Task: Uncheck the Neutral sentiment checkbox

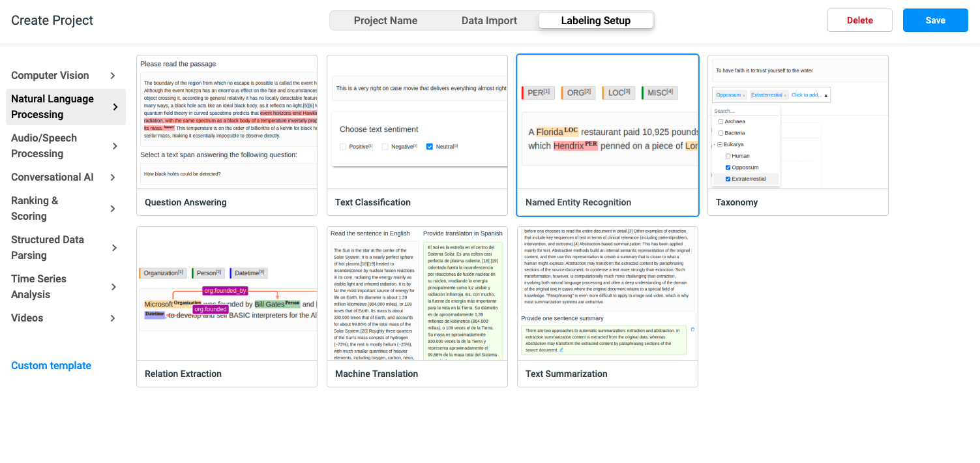Action: (x=429, y=147)
